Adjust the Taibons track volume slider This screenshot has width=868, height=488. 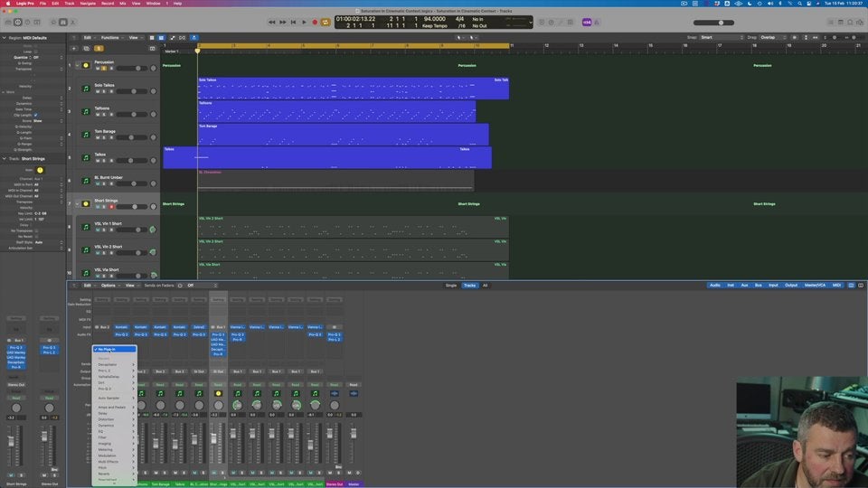133,115
